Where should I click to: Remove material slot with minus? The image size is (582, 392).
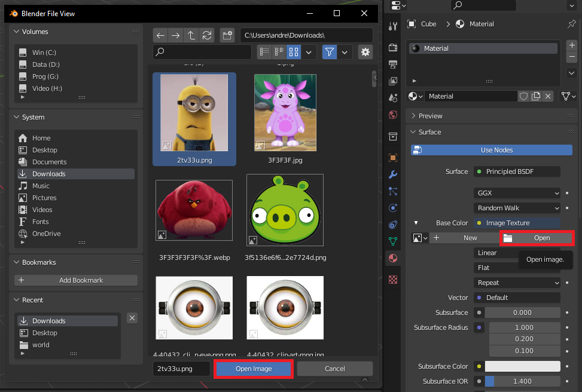572,57
